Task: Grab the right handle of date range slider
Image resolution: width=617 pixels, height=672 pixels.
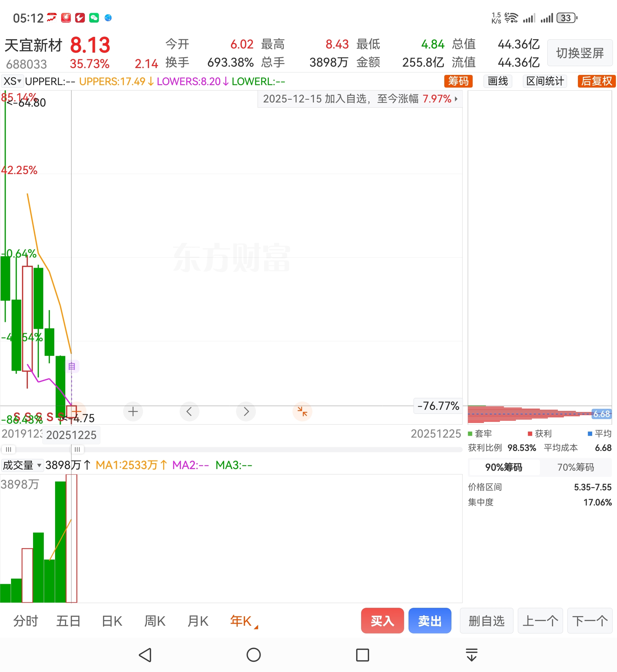Action: click(77, 449)
